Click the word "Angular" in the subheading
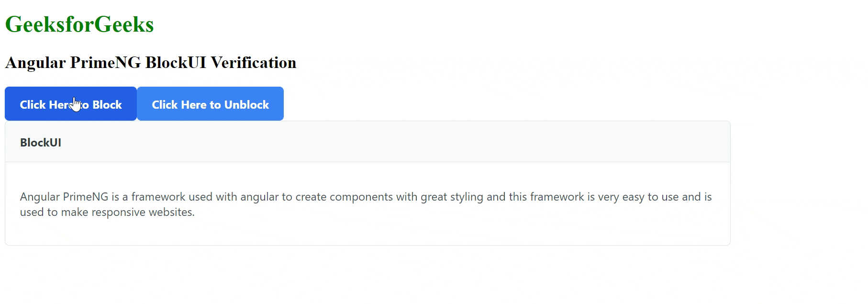This screenshot has height=304, width=868. tap(35, 63)
